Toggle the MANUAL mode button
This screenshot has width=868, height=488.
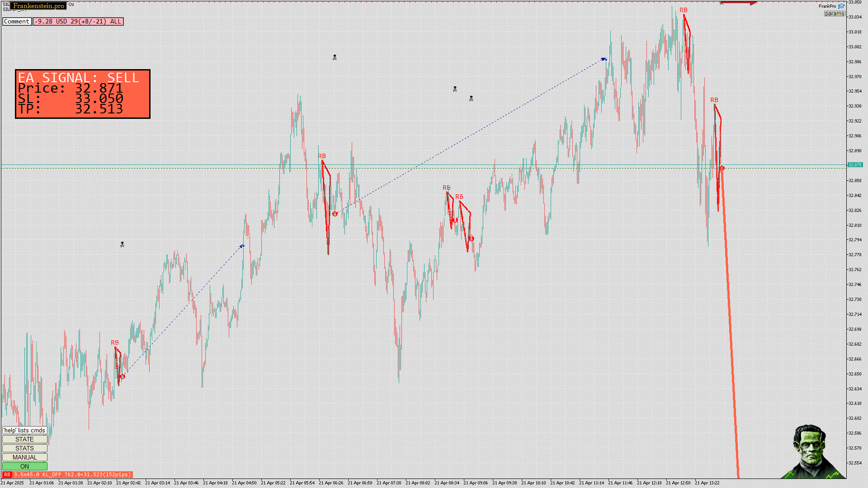click(x=24, y=457)
